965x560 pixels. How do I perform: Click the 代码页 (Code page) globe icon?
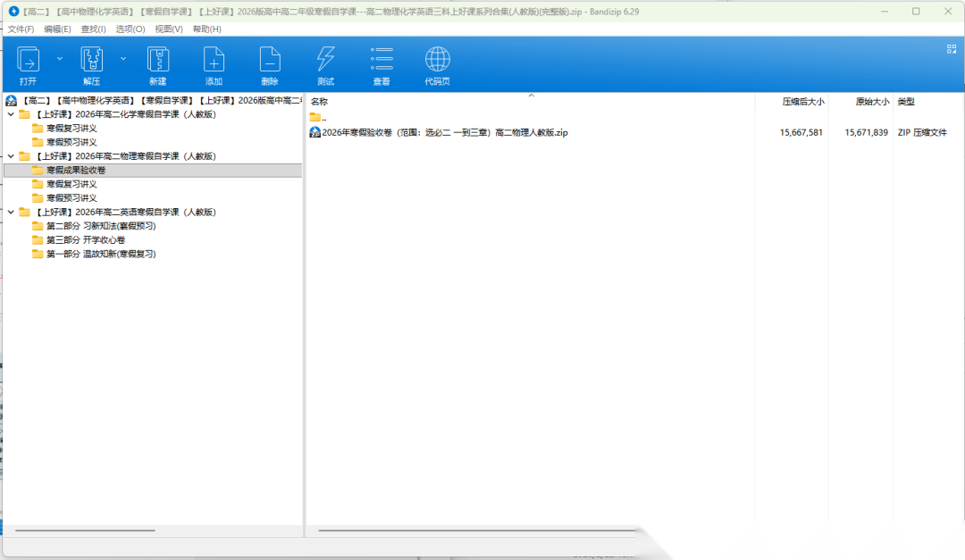point(437,61)
